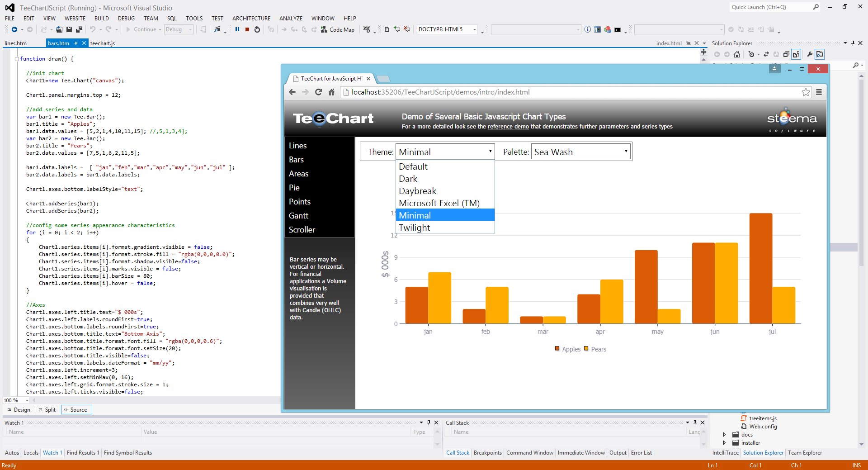
Task: Bookmark page with the star icon
Action: [x=806, y=92]
